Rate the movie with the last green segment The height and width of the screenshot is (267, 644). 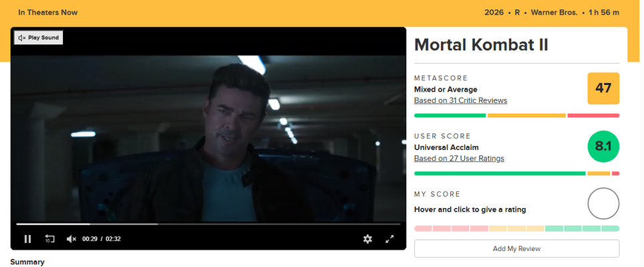[611, 228]
